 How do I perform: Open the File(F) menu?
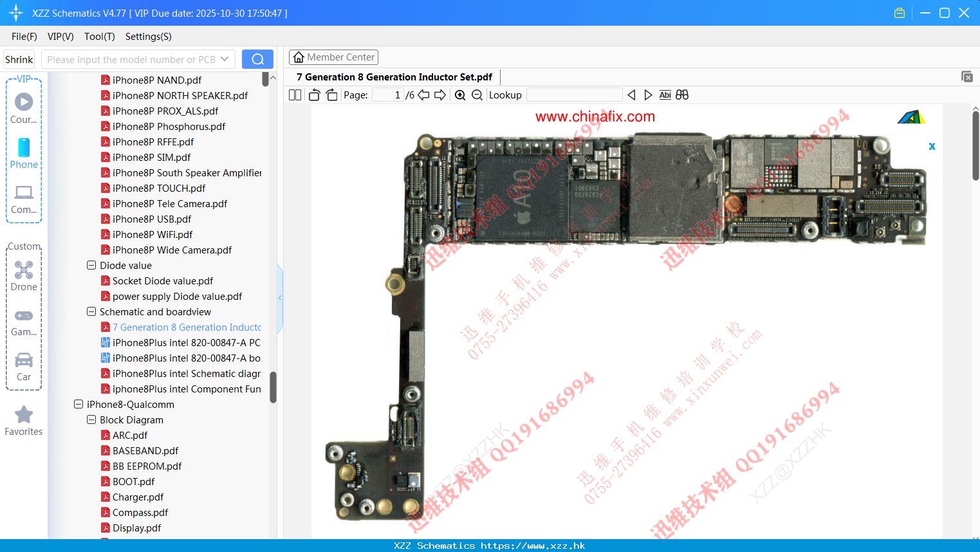(x=24, y=37)
